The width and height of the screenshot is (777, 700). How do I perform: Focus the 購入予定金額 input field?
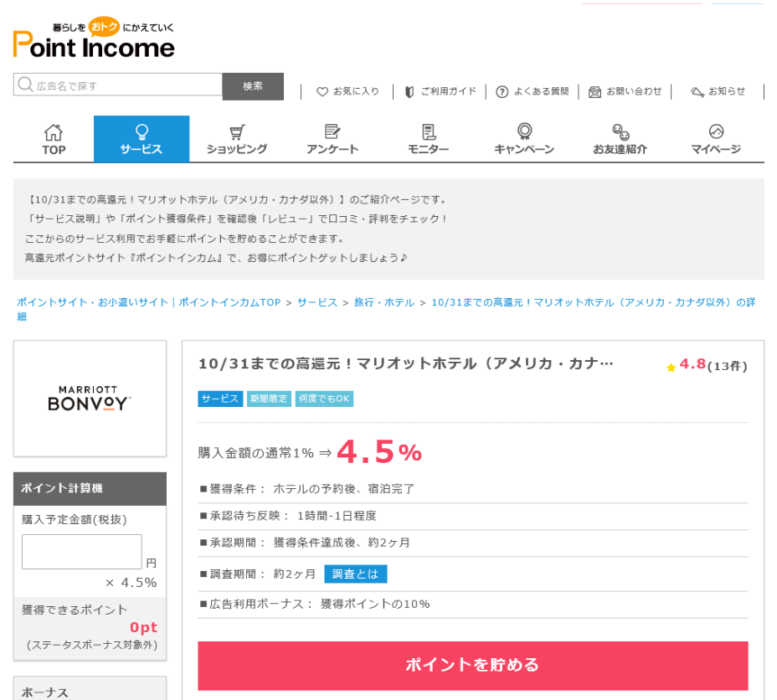[x=82, y=552]
